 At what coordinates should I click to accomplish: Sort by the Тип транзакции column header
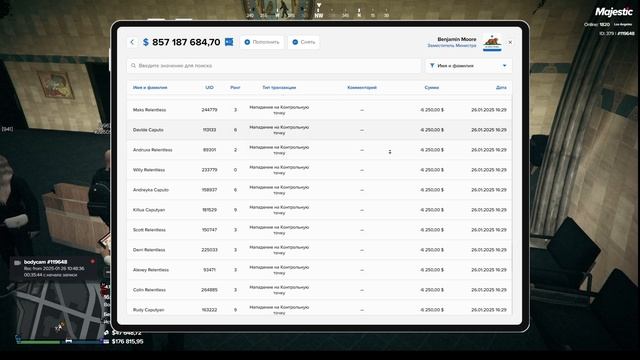tap(279, 87)
